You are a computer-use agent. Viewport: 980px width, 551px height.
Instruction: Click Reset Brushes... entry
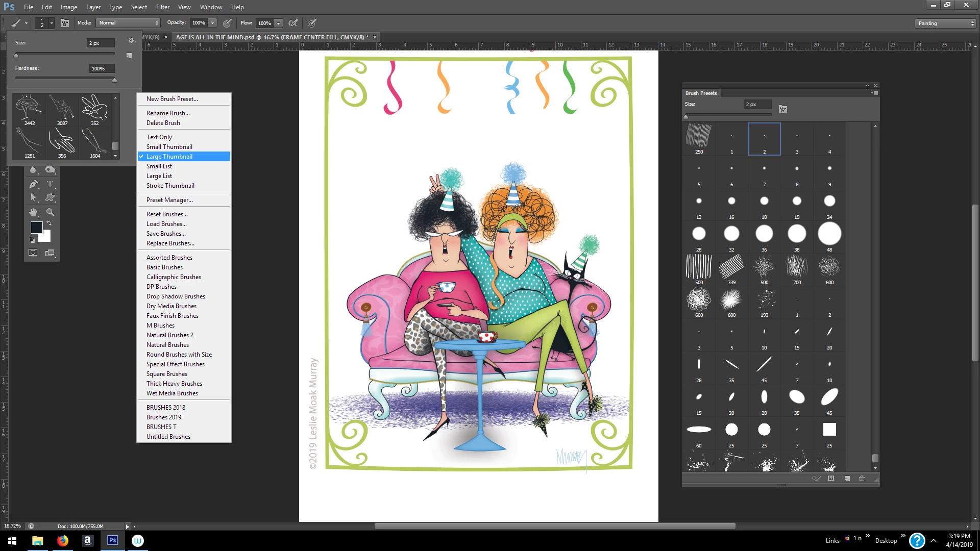[x=167, y=214]
